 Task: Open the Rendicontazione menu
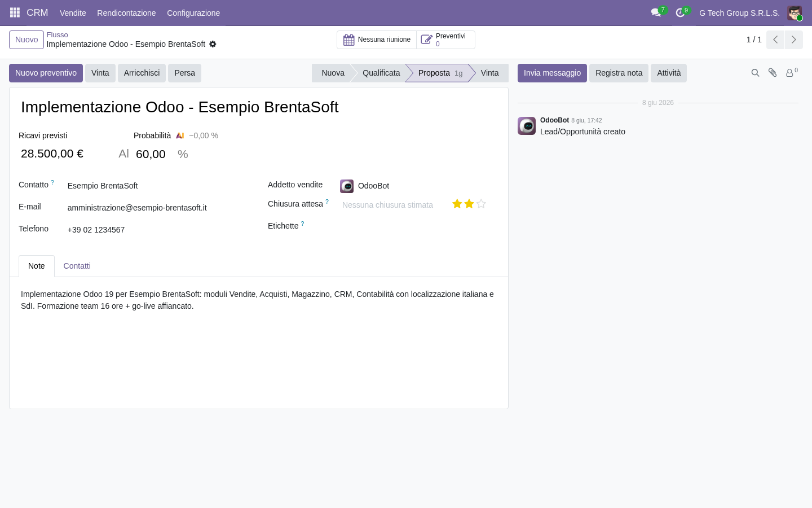point(126,13)
